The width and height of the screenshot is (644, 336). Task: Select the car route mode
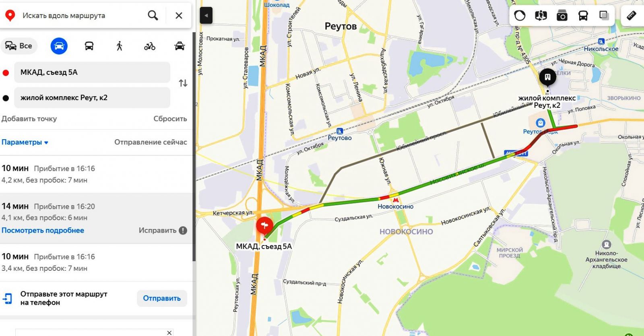59,46
